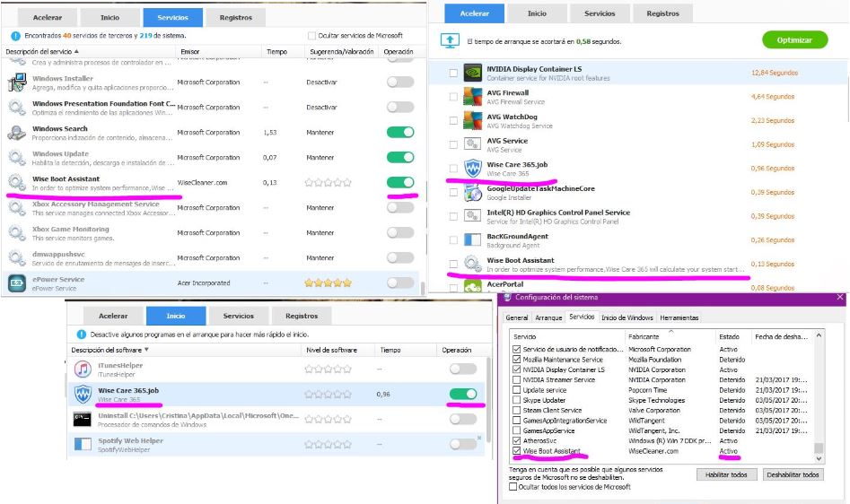Image resolution: width=850 pixels, height=504 pixels.
Task: Click the Uninstall command prompt icon
Action: (x=83, y=419)
